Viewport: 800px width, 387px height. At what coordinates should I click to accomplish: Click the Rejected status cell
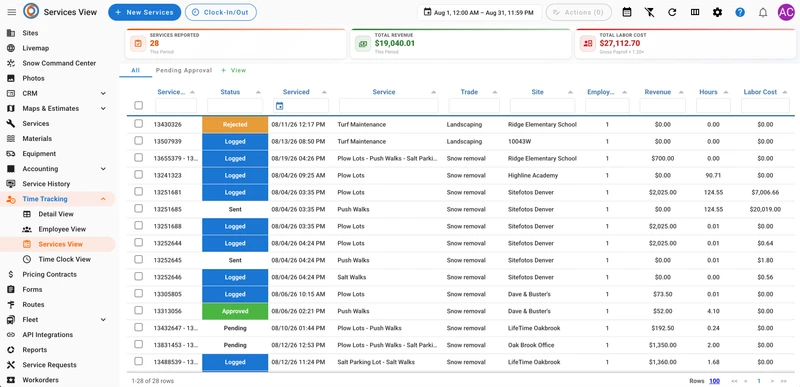point(235,124)
